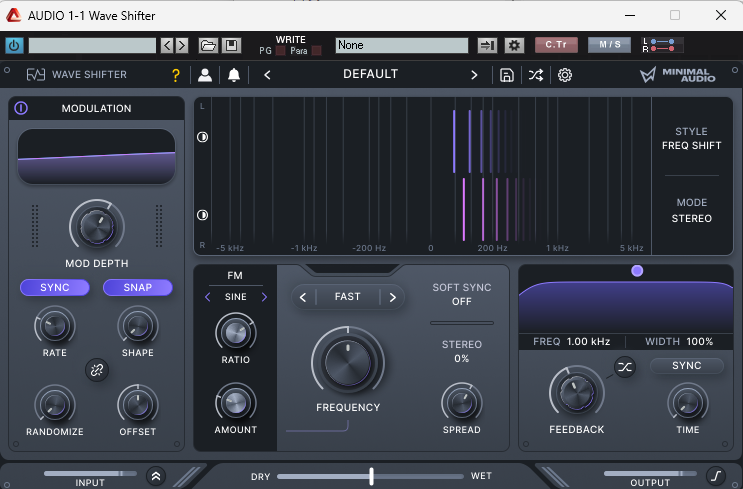Choose next FM waveform after SINE
Image resolution: width=743 pixels, height=489 pixels.
(x=264, y=297)
